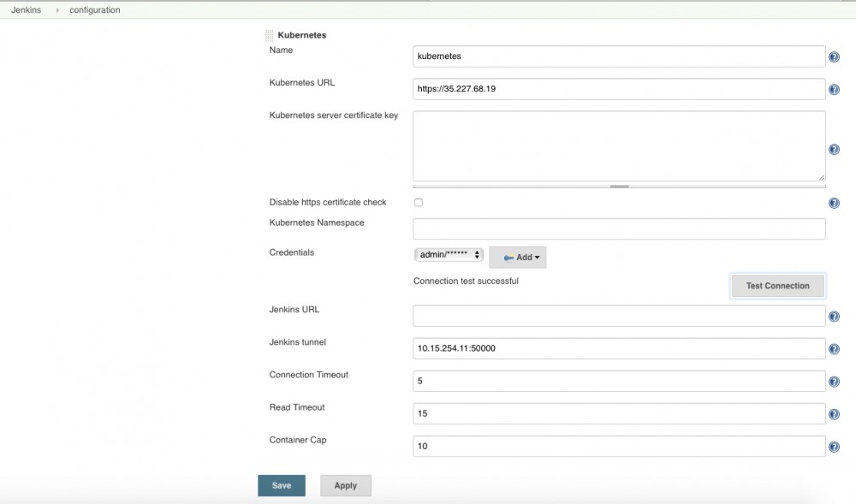Image resolution: width=856 pixels, height=504 pixels.
Task: Save the Kubernetes configuration
Action: tap(282, 485)
